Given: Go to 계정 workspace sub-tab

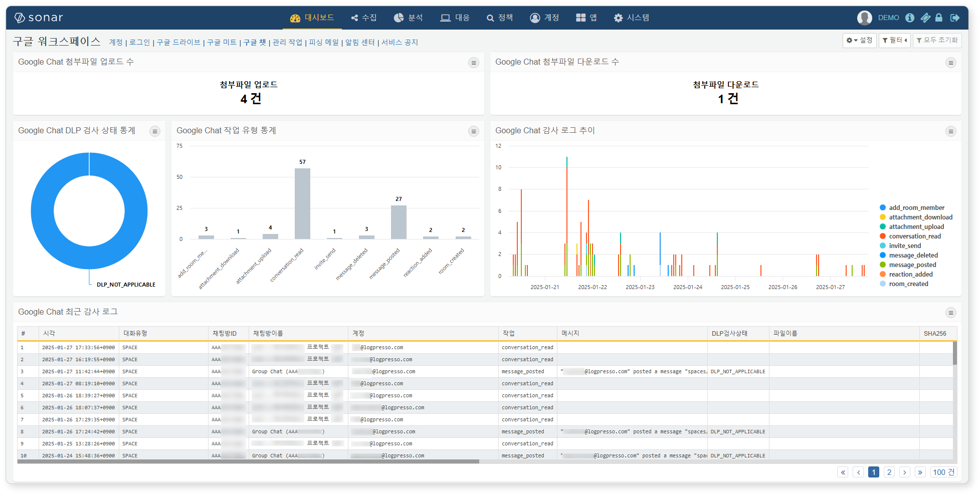Looking at the screenshot, I should click(x=116, y=43).
